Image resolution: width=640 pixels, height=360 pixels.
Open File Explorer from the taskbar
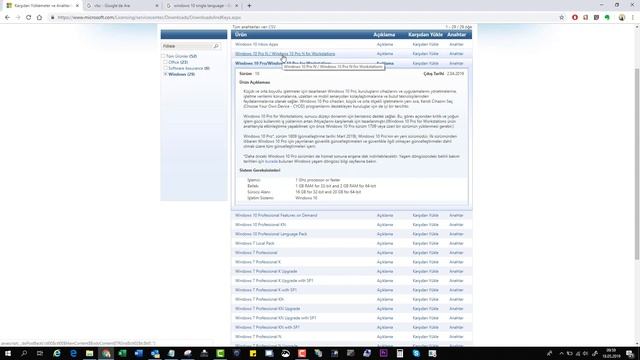[89, 353]
